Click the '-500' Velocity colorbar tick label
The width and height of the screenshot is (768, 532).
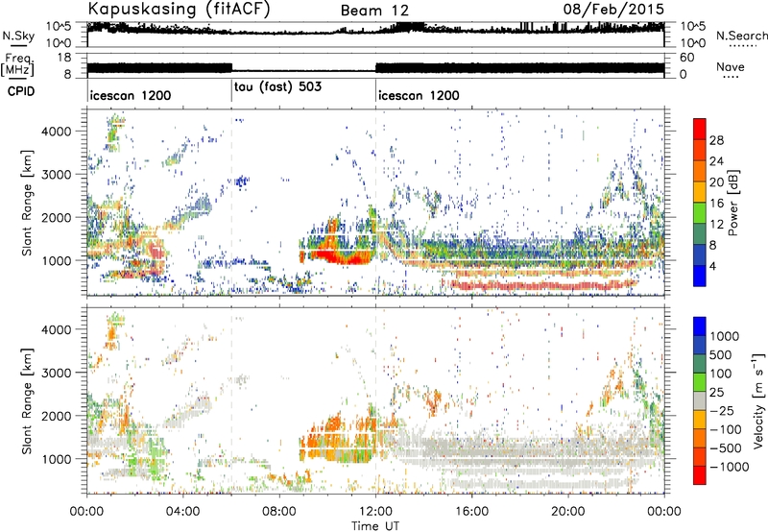(x=726, y=447)
